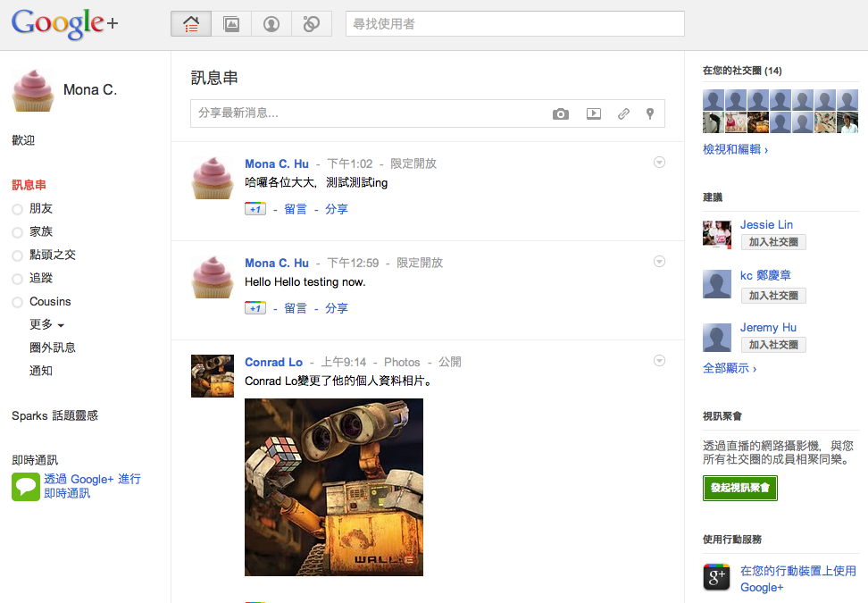
Task: Open the 訊息串 sidebar item
Action: click(x=29, y=185)
